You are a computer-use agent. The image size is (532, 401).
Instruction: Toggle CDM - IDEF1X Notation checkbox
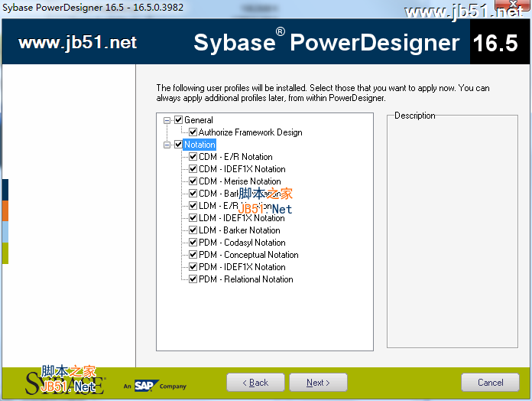tap(193, 169)
